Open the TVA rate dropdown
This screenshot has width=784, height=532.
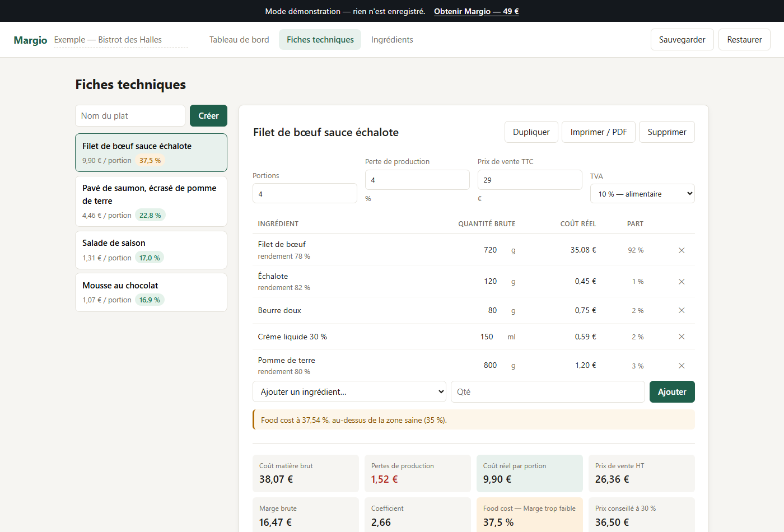(642, 194)
